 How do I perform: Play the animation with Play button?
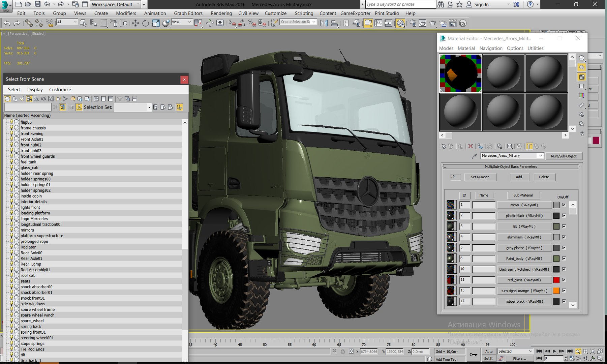(554, 351)
